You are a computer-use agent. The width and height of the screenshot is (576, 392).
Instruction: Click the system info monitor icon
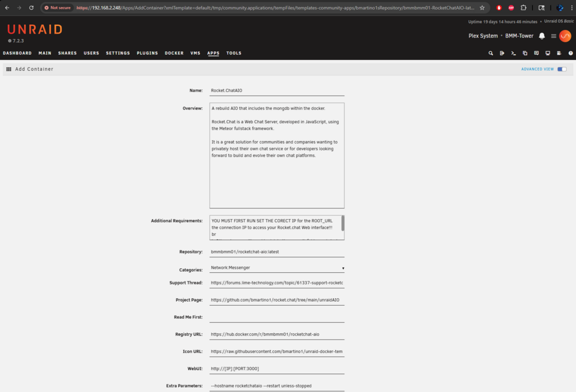(x=548, y=53)
